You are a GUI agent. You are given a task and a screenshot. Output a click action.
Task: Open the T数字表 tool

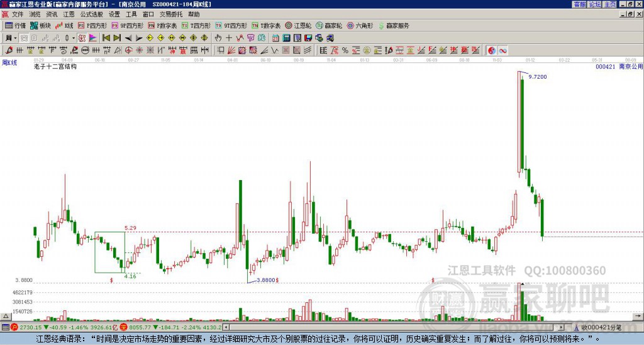[x=266, y=25]
